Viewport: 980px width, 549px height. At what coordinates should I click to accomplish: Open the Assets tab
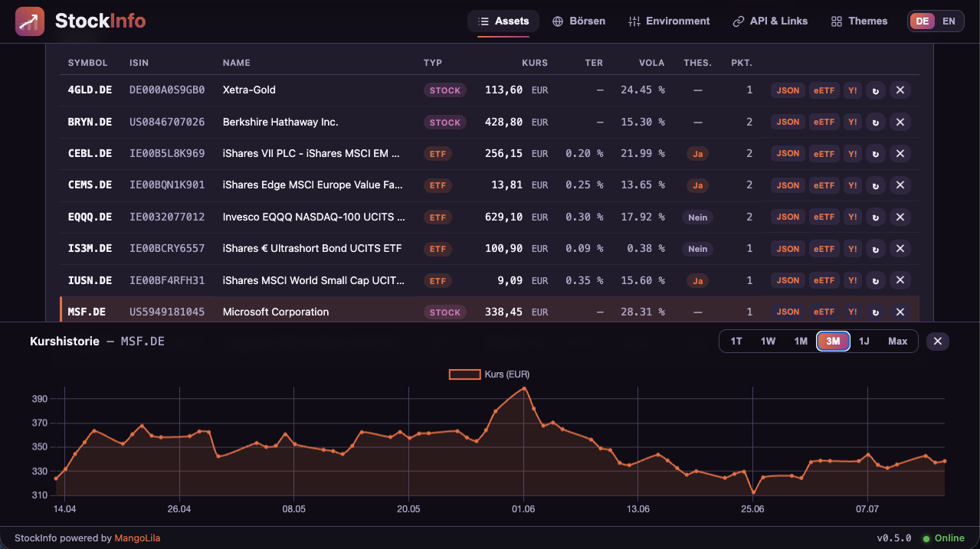pyautogui.click(x=503, y=21)
